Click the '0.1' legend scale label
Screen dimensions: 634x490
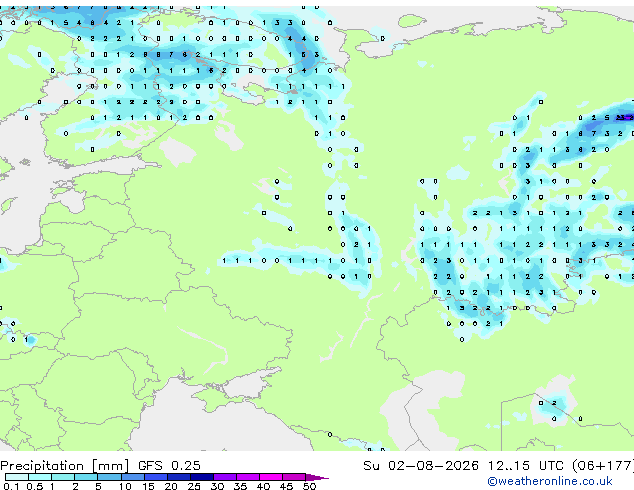coord(11,486)
